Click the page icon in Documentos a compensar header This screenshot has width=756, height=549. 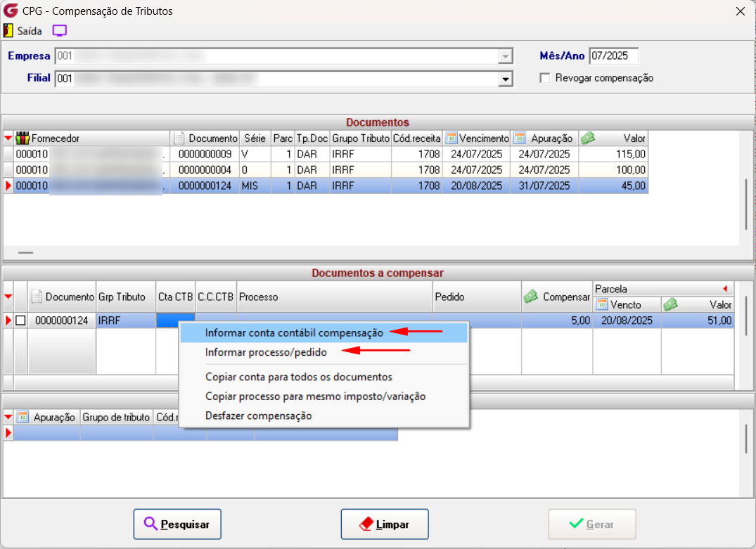[37, 297]
